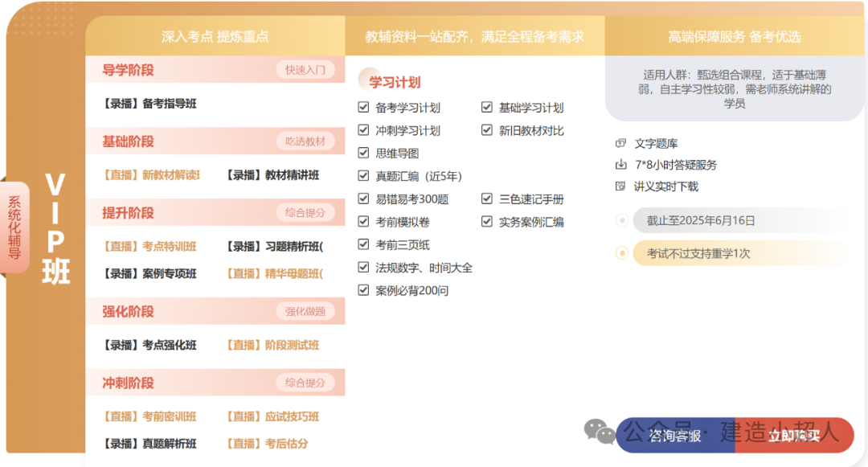Uncheck the 思维导图 checkbox
The width and height of the screenshot is (868, 467).
pos(363,154)
